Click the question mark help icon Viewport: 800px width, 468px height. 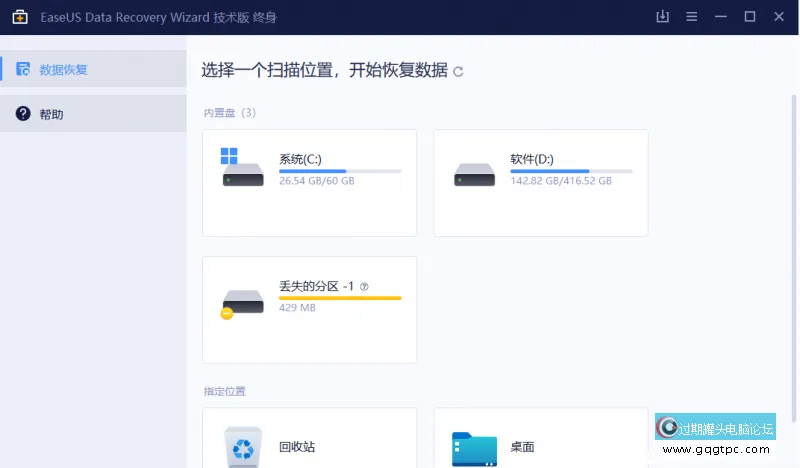click(x=23, y=113)
